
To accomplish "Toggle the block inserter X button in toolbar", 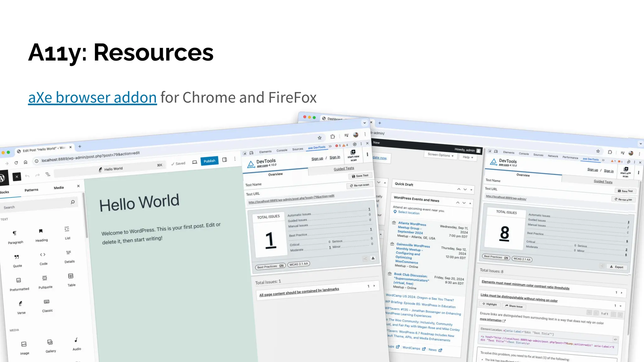I will coord(17,177).
